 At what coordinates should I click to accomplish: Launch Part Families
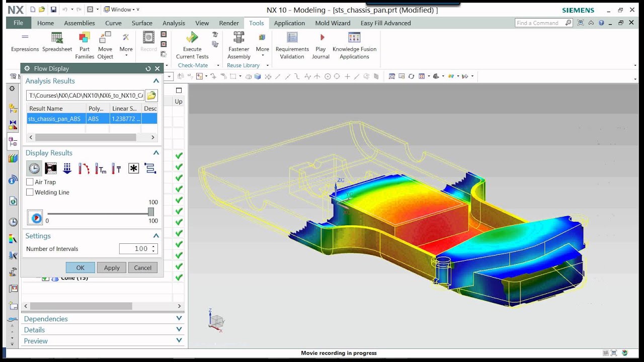(85, 45)
